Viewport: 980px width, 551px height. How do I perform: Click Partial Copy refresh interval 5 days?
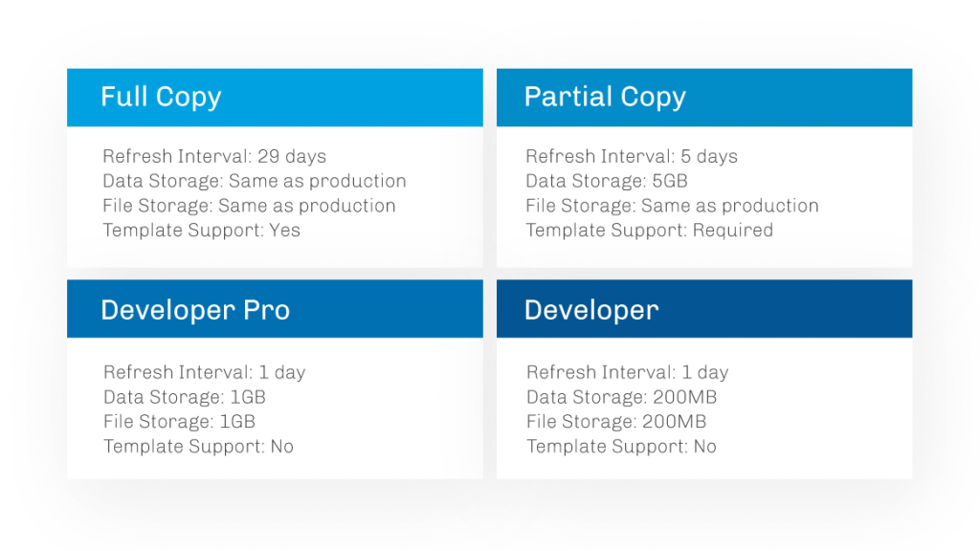point(632,156)
